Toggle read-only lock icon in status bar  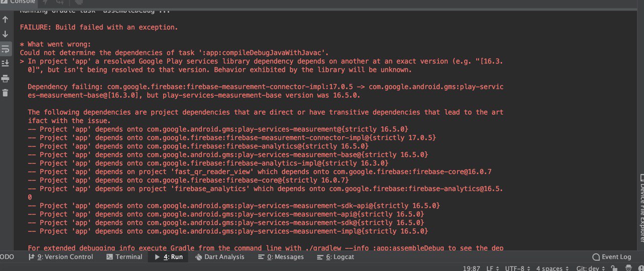click(x=614, y=268)
